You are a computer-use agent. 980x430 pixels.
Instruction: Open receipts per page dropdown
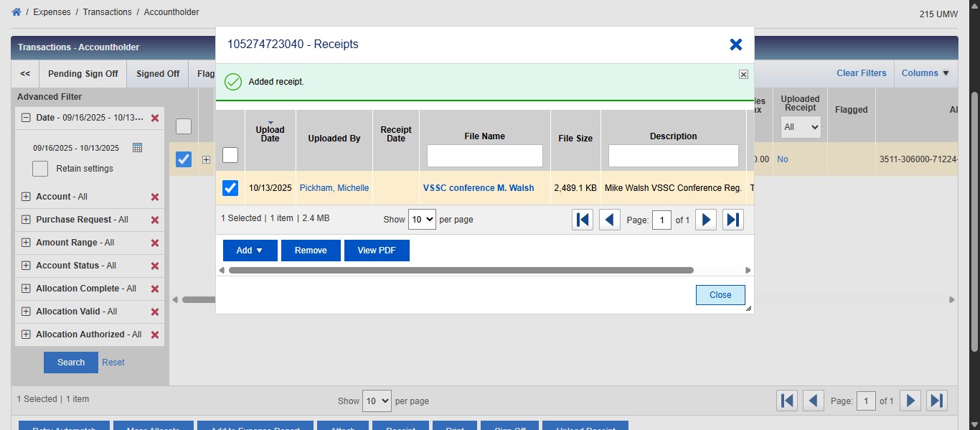[421, 220]
